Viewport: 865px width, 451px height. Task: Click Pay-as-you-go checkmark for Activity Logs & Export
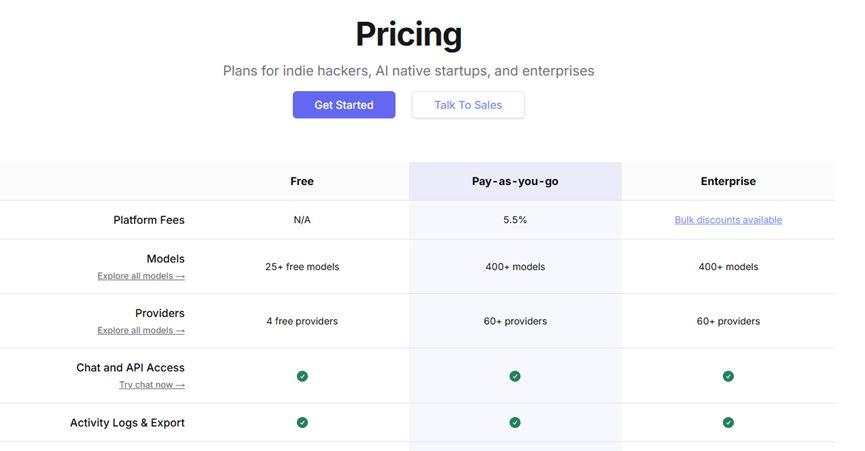click(x=515, y=422)
